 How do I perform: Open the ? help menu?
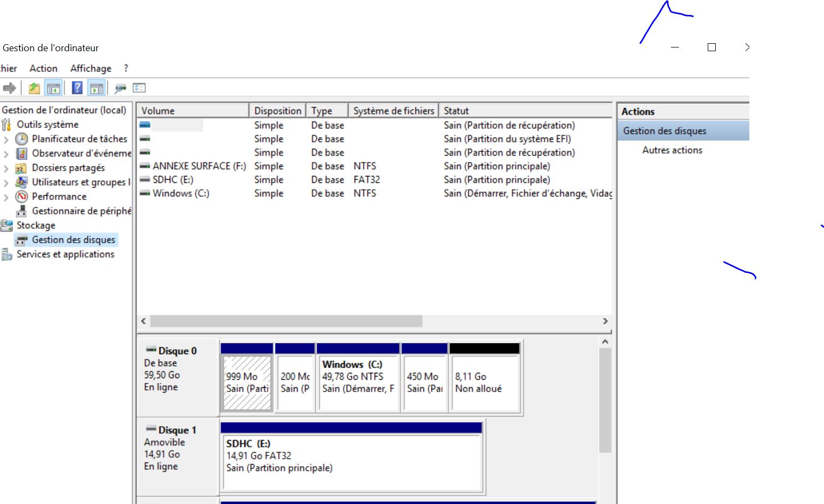[x=126, y=68]
